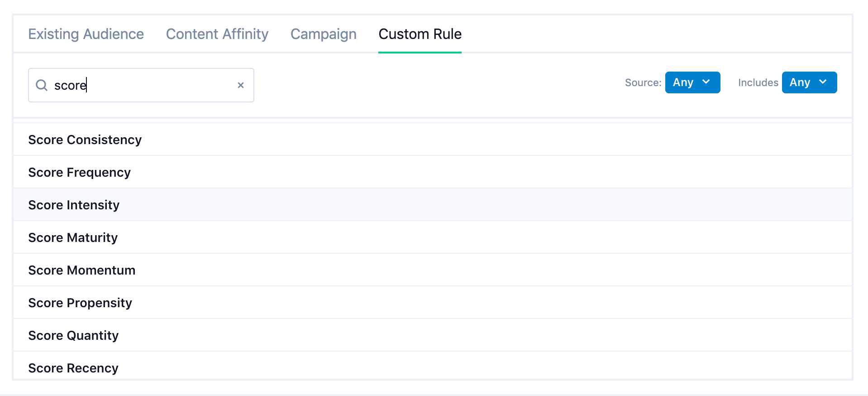
Task: Open the Includes Any dropdown
Action: [x=809, y=82]
